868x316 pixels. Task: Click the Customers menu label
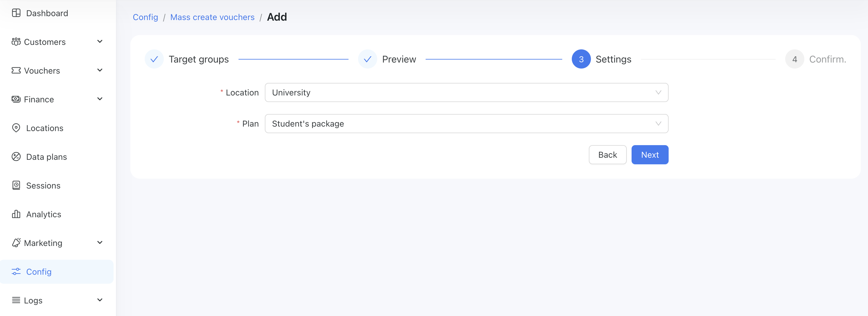(x=45, y=42)
